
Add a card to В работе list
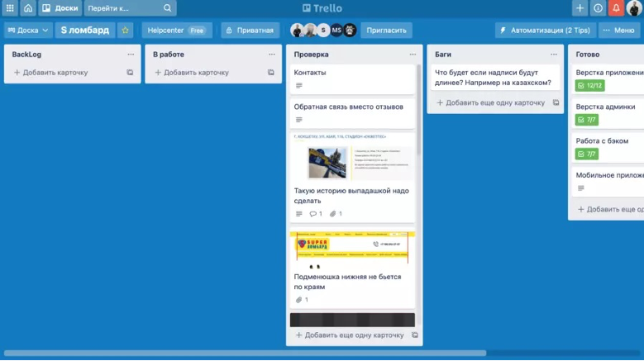click(192, 73)
